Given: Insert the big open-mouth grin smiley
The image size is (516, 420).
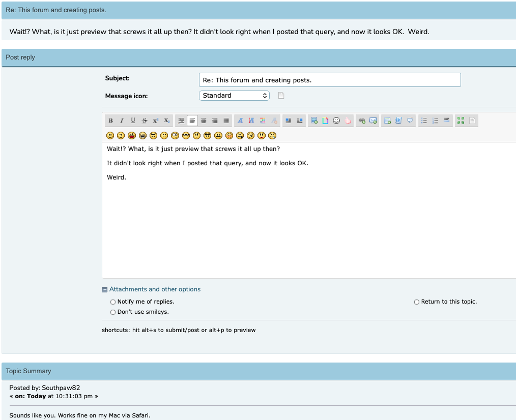Looking at the screenshot, I should click(x=132, y=135).
